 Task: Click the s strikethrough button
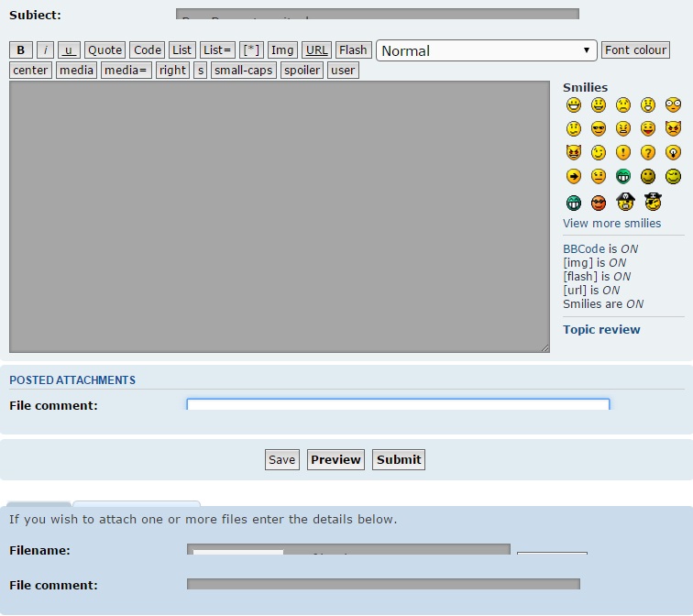click(x=201, y=71)
